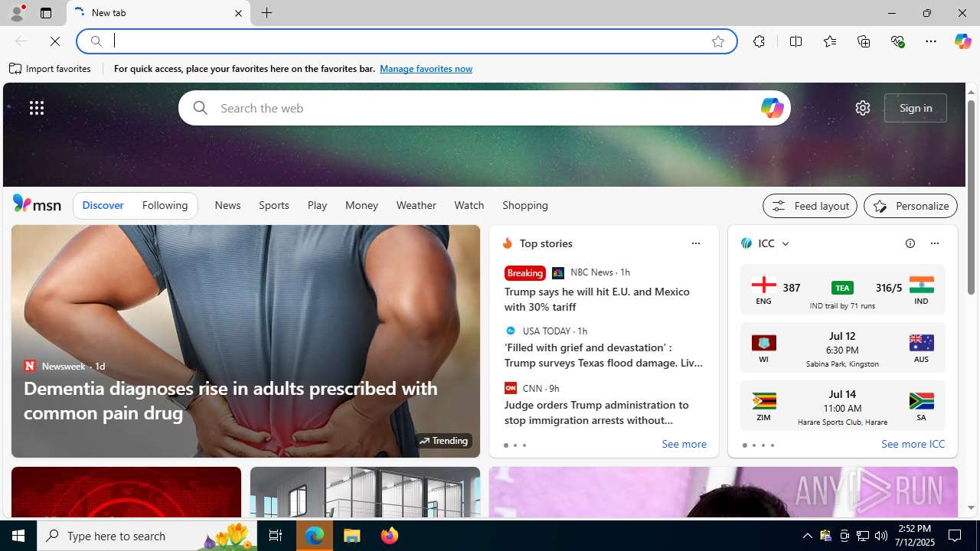Open Trump 30% tariff headline

click(597, 299)
